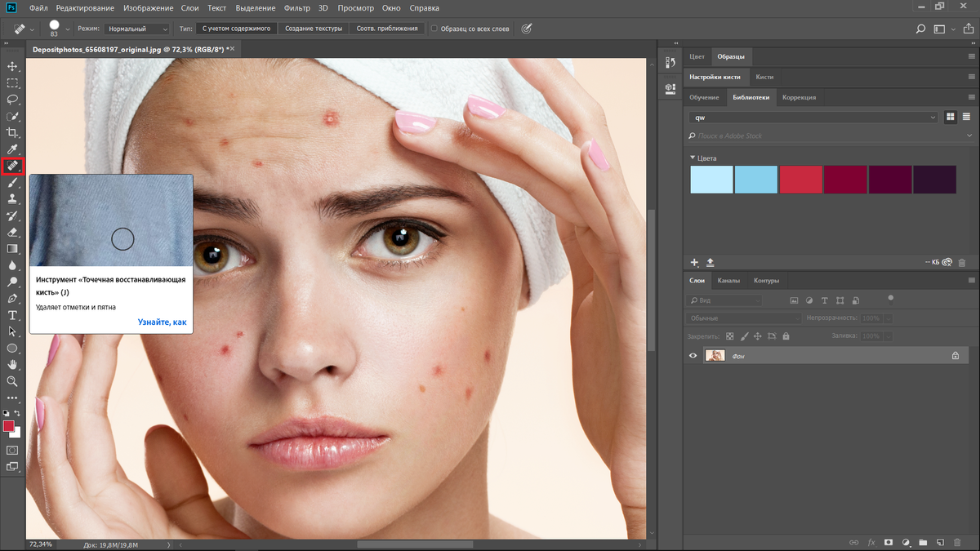Add content plus icon in Libraries panel
The width and height of the screenshot is (980, 551).
(695, 262)
